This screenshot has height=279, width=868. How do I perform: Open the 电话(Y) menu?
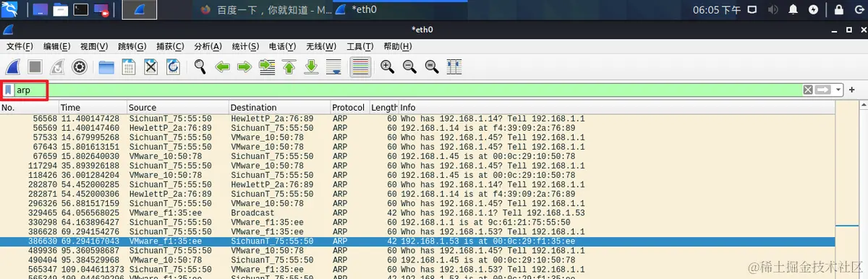tap(283, 46)
